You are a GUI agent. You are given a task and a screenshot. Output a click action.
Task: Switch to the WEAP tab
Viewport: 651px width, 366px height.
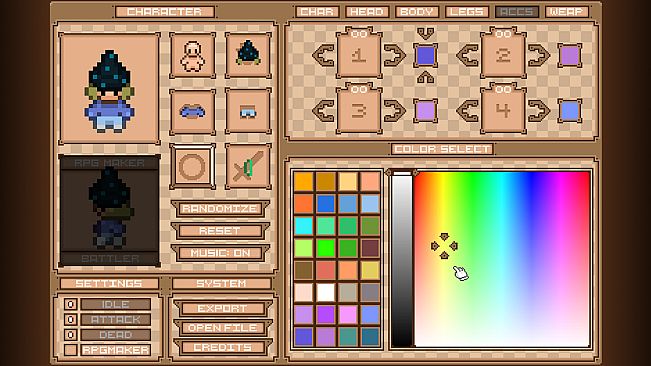pyautogui.click(x=567, y=12)
